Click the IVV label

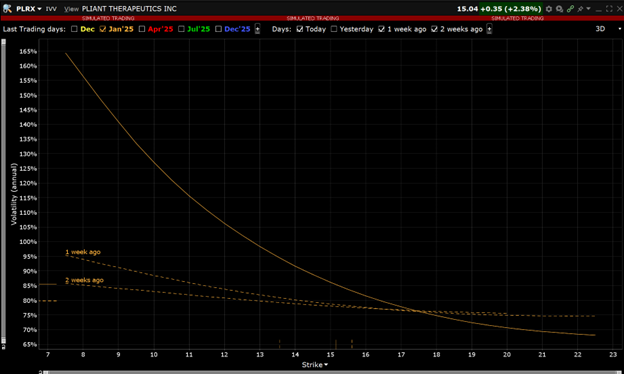(x=51, y=9)
